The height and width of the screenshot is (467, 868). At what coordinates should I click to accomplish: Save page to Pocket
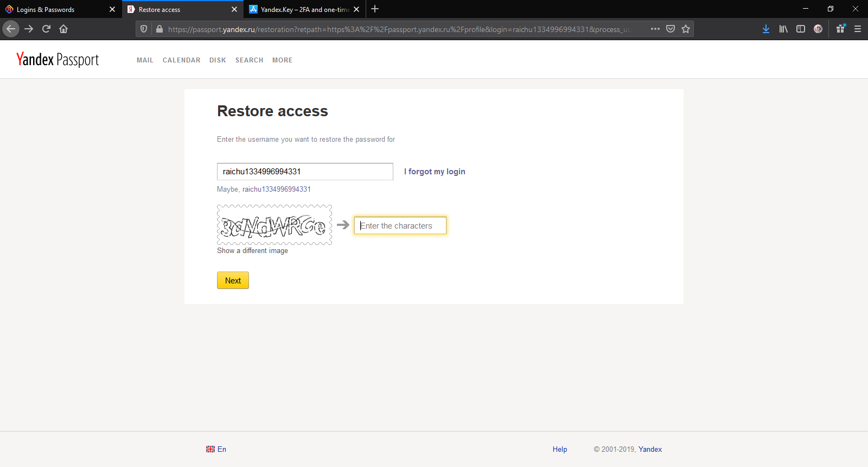click(x=671, y=29)
